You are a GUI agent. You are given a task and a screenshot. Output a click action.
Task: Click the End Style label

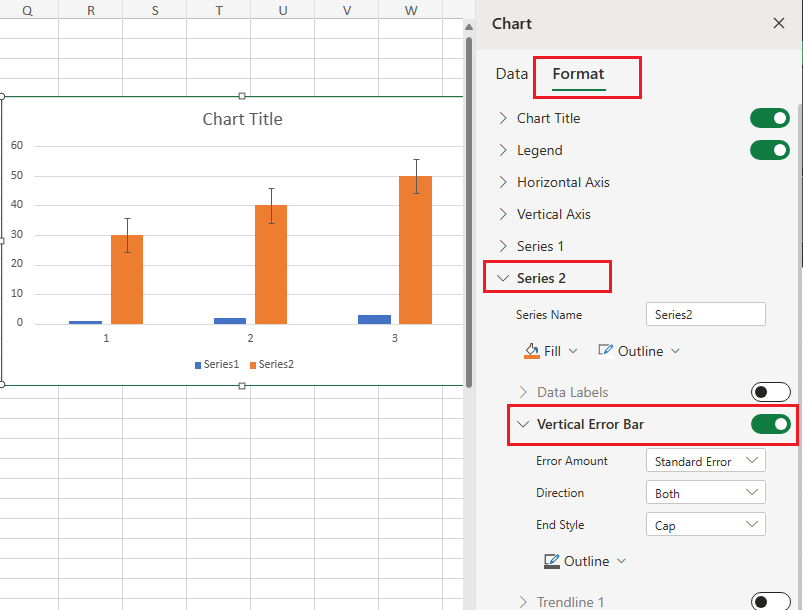(560, 525)
